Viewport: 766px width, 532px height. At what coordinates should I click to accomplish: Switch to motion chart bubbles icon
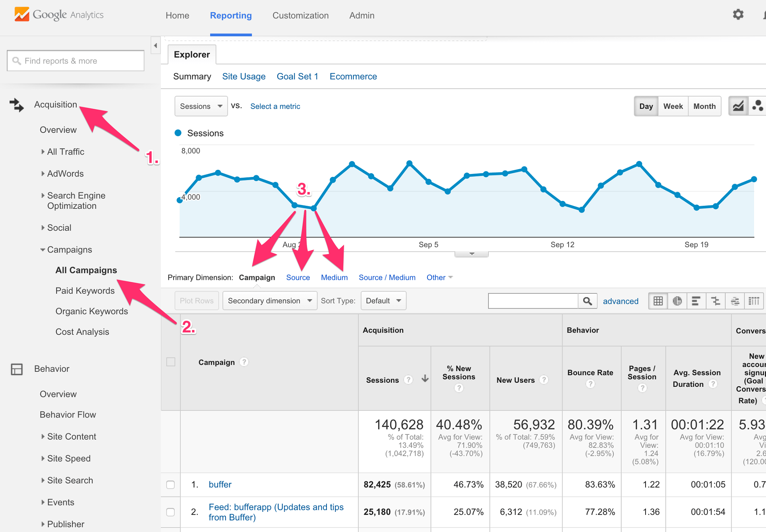[758, 106]
